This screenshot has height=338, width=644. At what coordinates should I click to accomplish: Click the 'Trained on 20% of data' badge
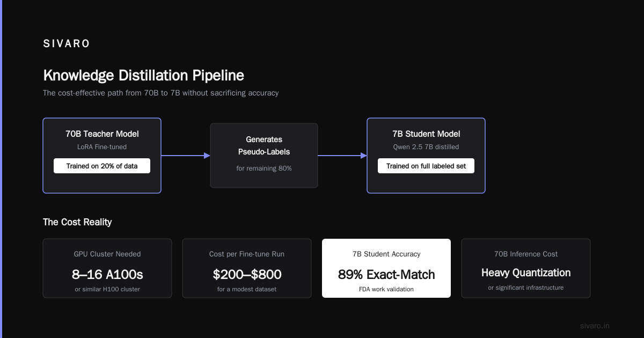point(102,166)
